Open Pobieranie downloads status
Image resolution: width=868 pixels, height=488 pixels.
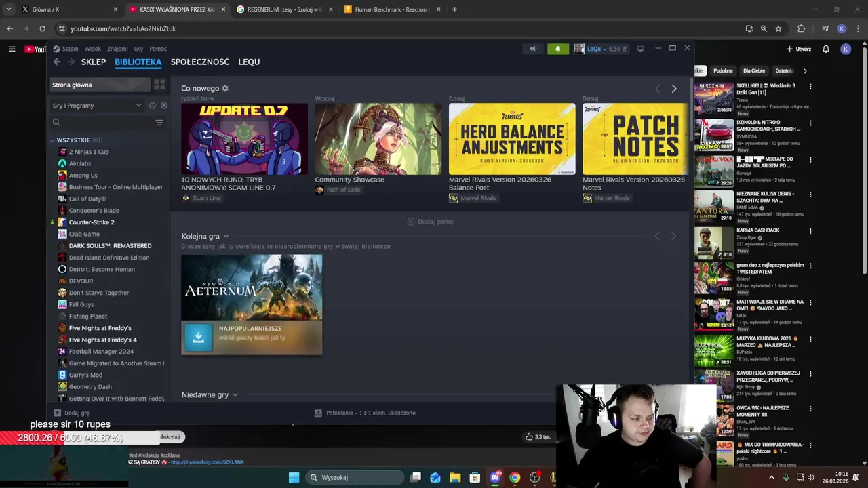tap(365, 413)
